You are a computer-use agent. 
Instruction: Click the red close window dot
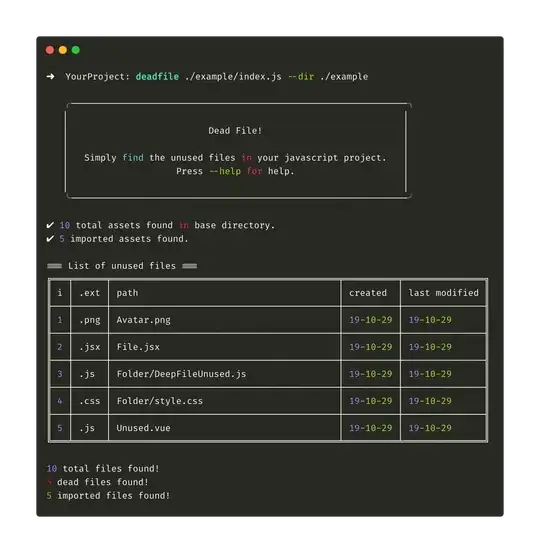click(50, 50)
